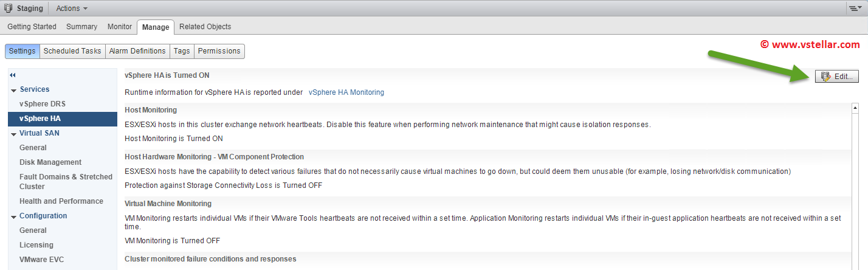
Task: Open the Getting Started tab
Action: click(x=32, y=27)
